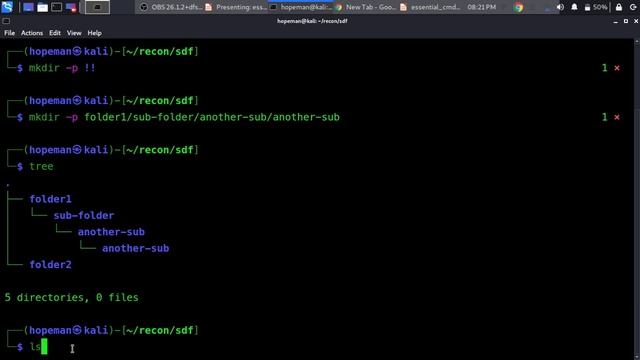The height and width of the screenshot is (360, 640).
Task: Click 'folder2' in the tree output
Action: point(51,264)
